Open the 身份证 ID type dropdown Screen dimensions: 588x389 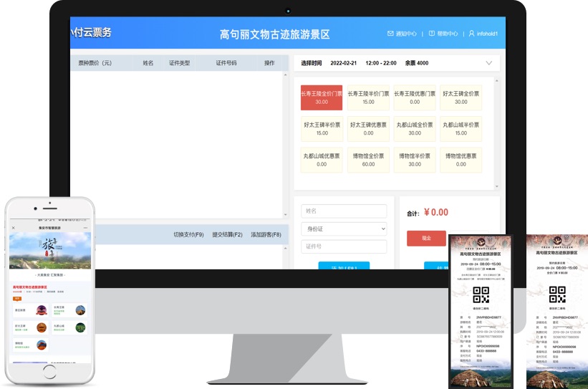(344, 229)
